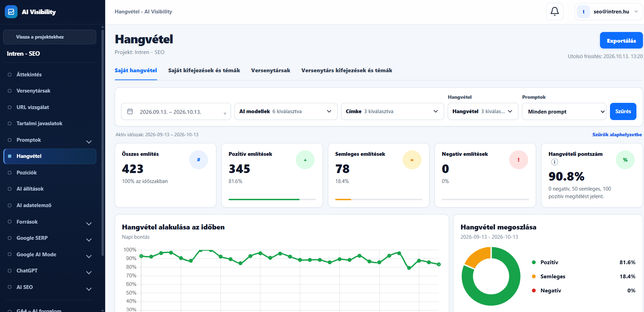This screenshot has width=644, height=312.
Task: Click the yellow equals icon on Semleges említések
Action: coord(412,160)
